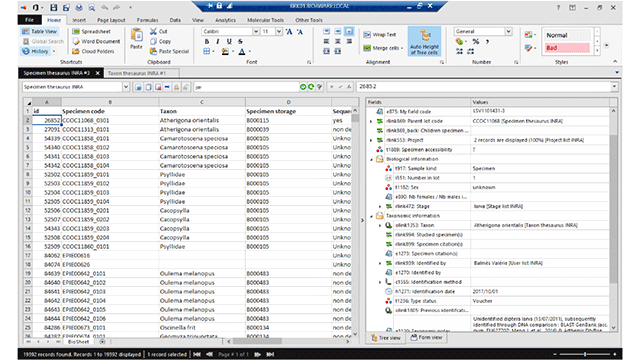Click the Undo arrow in quick access toolbar
640x360 pixels.
(x=105, y=7)
